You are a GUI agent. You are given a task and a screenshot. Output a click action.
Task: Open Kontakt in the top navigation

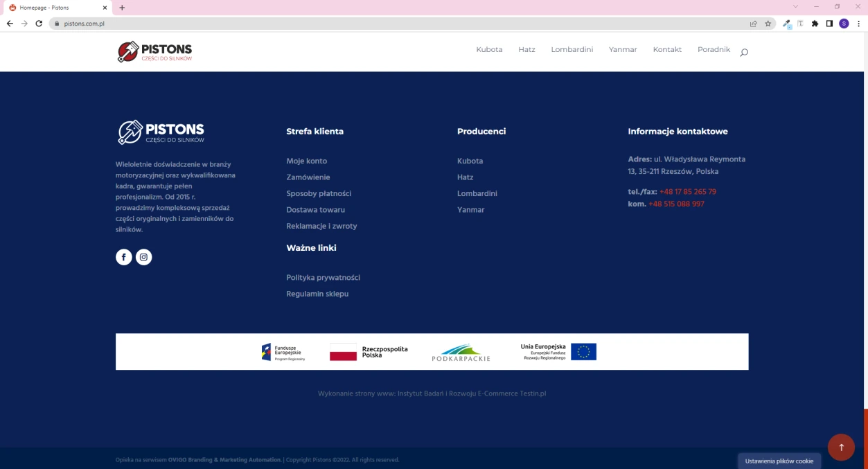[x=667, y=49]
